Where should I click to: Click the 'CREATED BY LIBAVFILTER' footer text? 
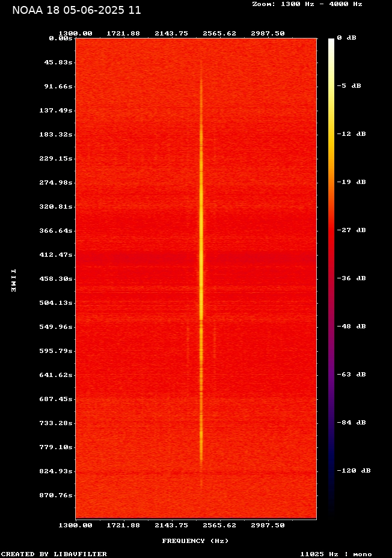click(54, 554)
